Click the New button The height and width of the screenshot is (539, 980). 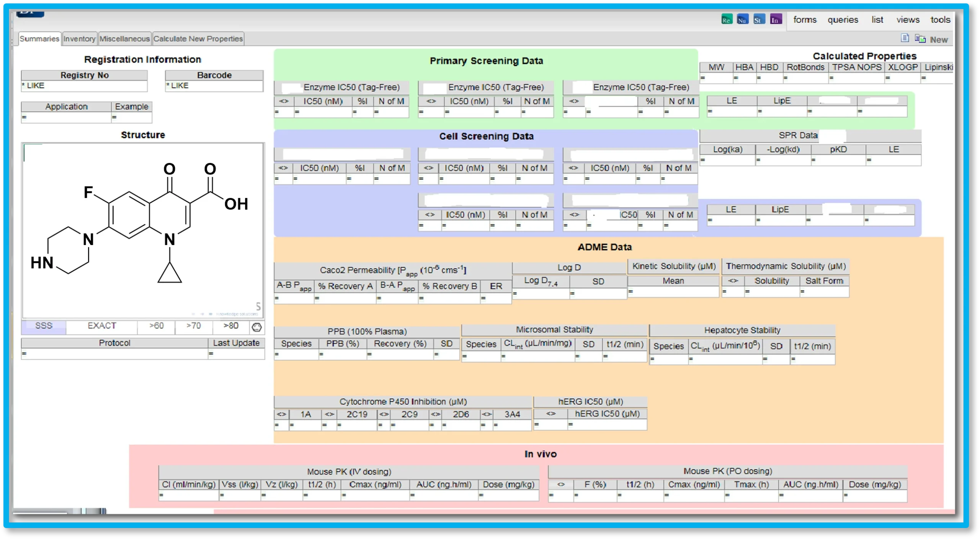tap(939, 39)
